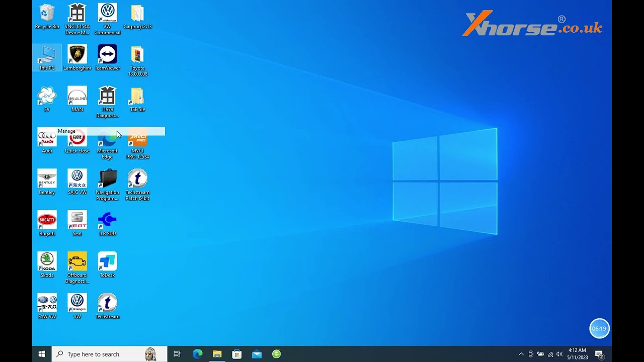
Task: Select the TSE file folder
Action: [137, 100]
